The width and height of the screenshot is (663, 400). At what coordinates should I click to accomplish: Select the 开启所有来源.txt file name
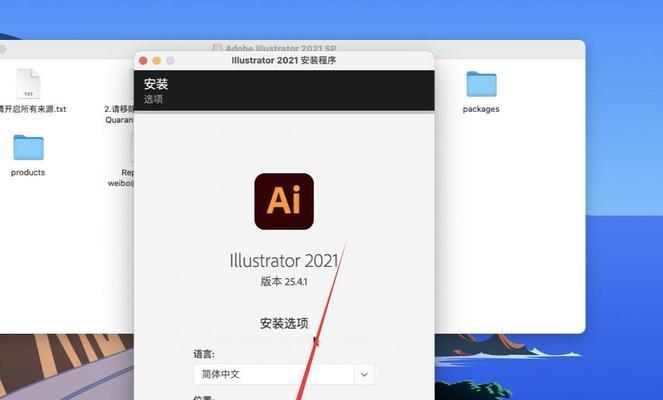click(x=33, y=109)
